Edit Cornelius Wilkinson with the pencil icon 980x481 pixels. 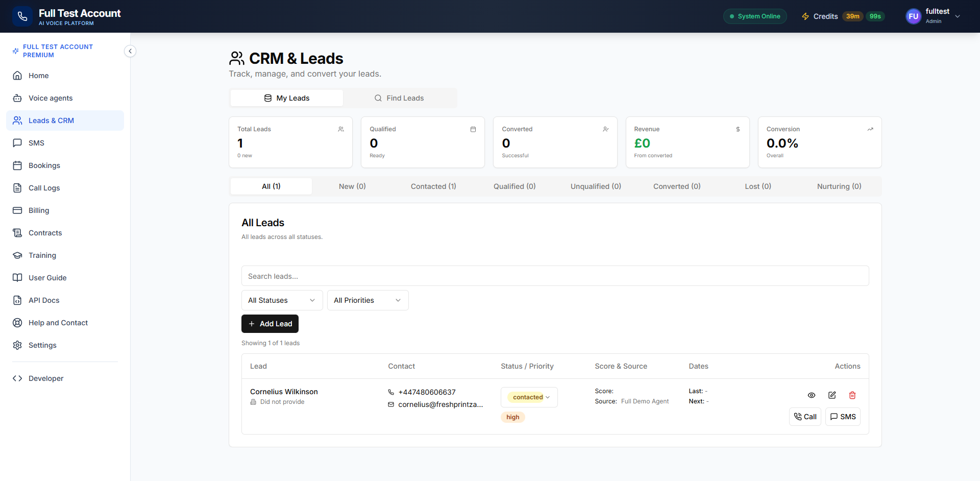coord(832,395)
